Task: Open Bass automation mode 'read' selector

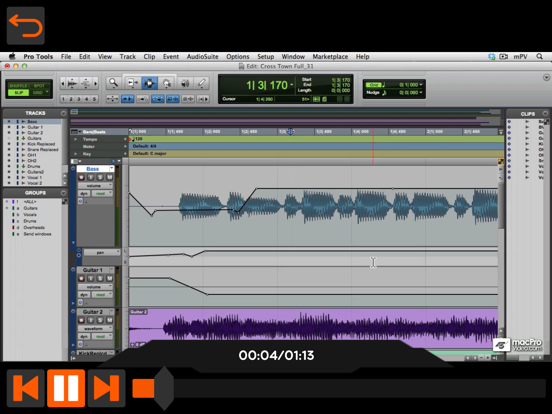Action: pyautogui.click(x=102, y=194)
